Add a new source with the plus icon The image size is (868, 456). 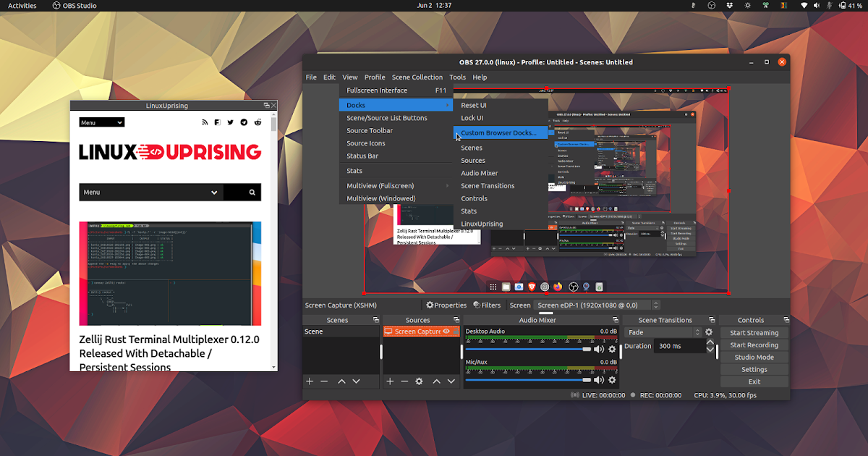390,381
